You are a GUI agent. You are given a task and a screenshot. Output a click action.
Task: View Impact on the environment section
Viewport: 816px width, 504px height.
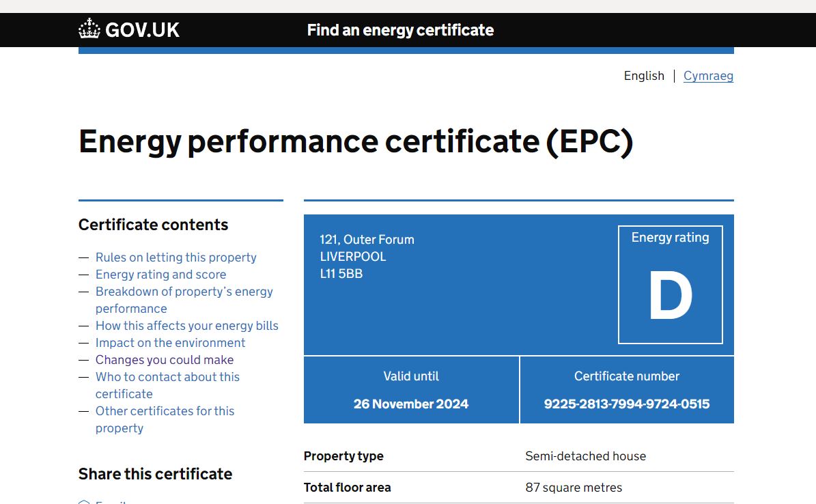click(x=170, y=342)
